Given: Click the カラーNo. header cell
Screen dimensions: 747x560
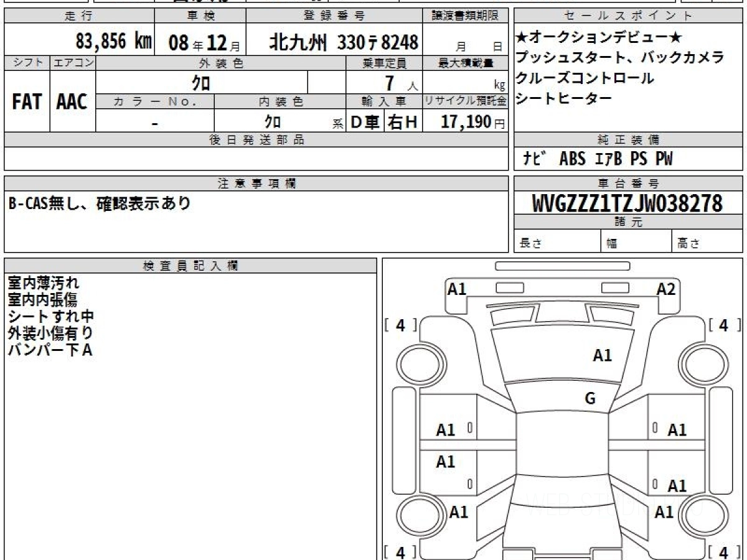Looking at the screenshot, I should (x=155, y=102).
